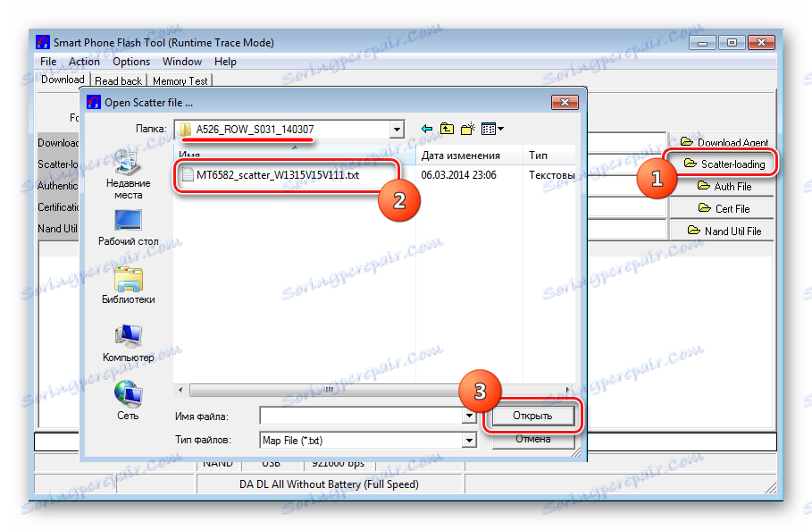Open the Map File (*.txt) type combo box
This screenshot has width=812, height=530.
click(368, 441)
